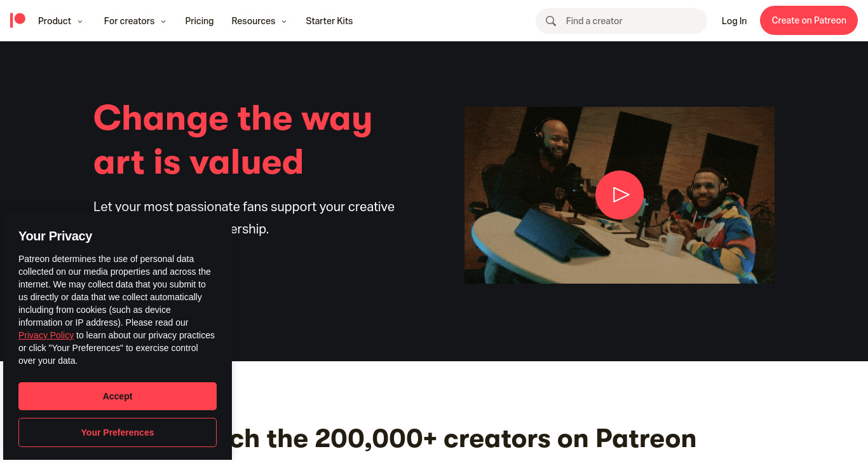Screen dimensions: 868x463
Task: Click the search magnifier icon
Action: [551, 21]
